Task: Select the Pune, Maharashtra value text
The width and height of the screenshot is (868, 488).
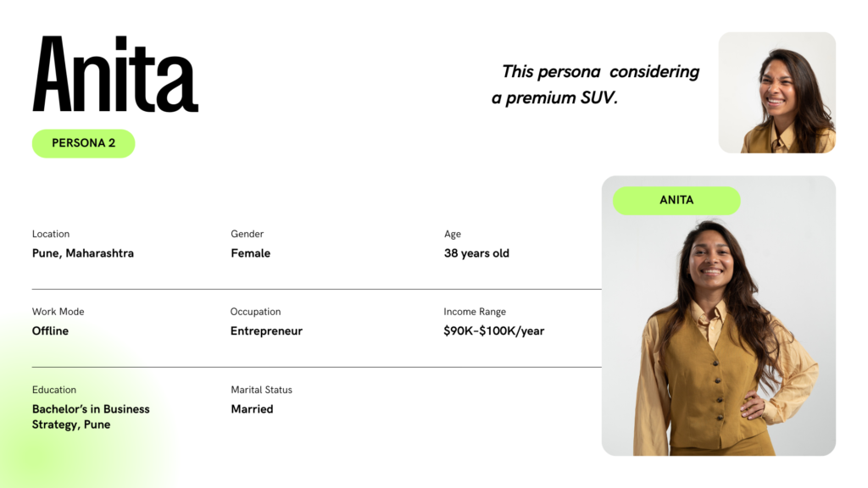Action: 83,253
